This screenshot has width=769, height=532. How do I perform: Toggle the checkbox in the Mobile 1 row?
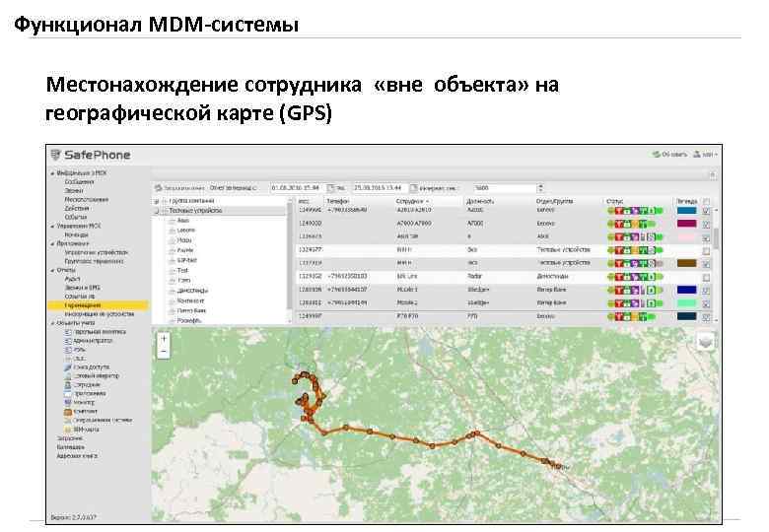point(706,290)
